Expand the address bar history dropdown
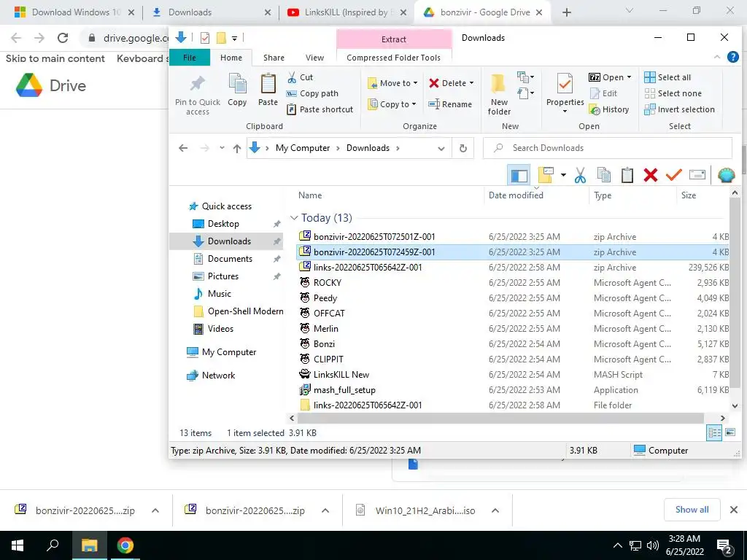 pos(441,149)
